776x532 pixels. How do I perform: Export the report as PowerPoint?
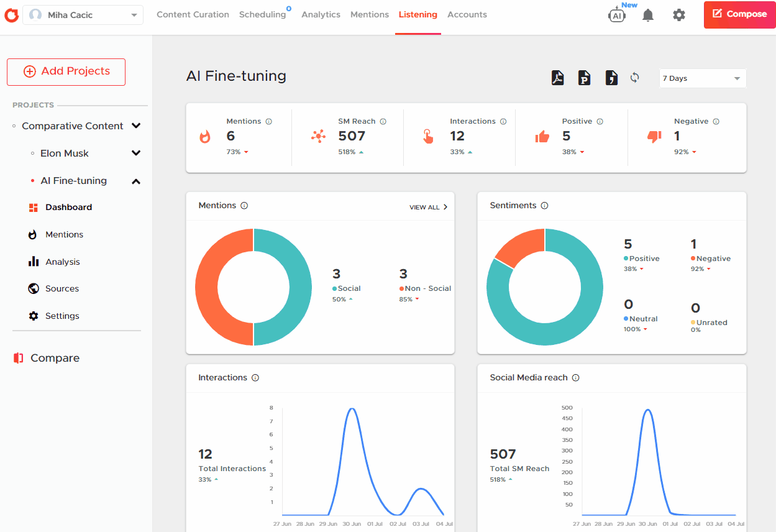584,77
